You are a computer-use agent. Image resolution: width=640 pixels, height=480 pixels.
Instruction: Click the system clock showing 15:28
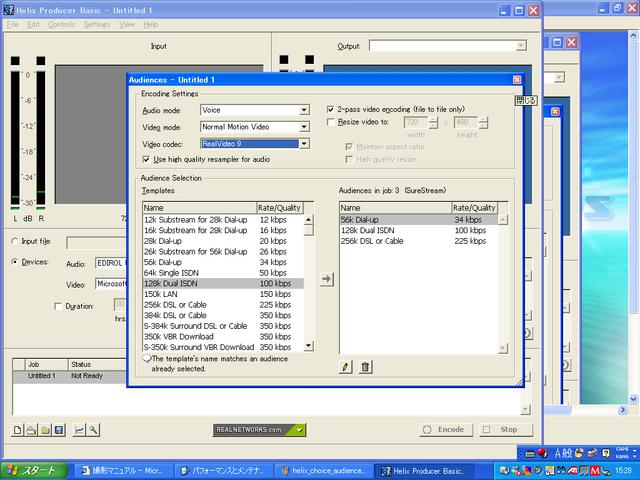[623, 471]
